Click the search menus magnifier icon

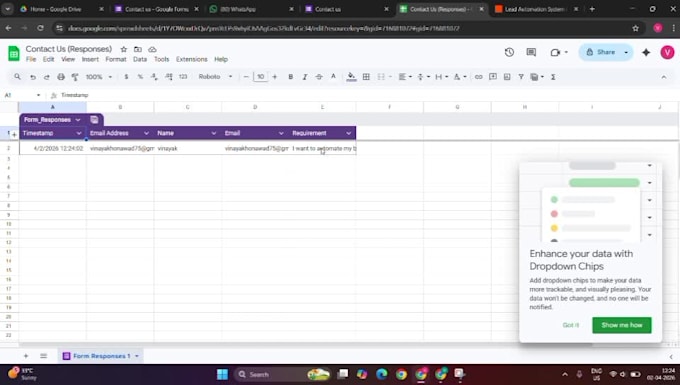[17, 77]
